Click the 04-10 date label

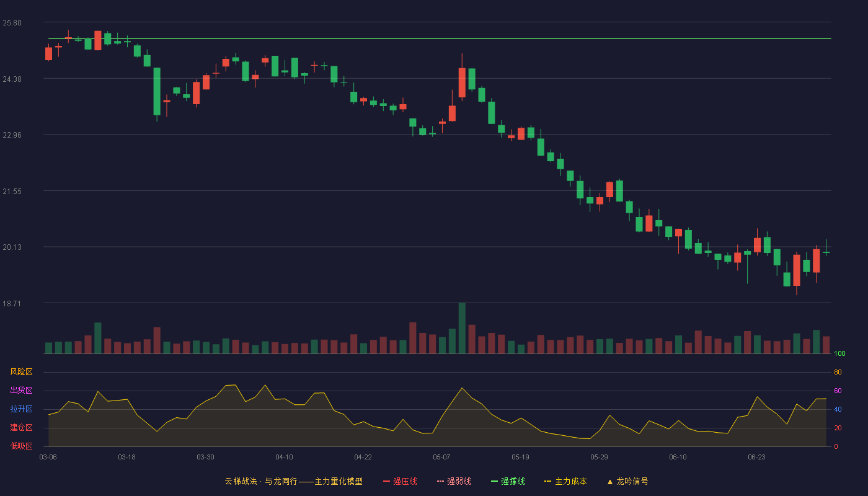(x=284, y=457)
